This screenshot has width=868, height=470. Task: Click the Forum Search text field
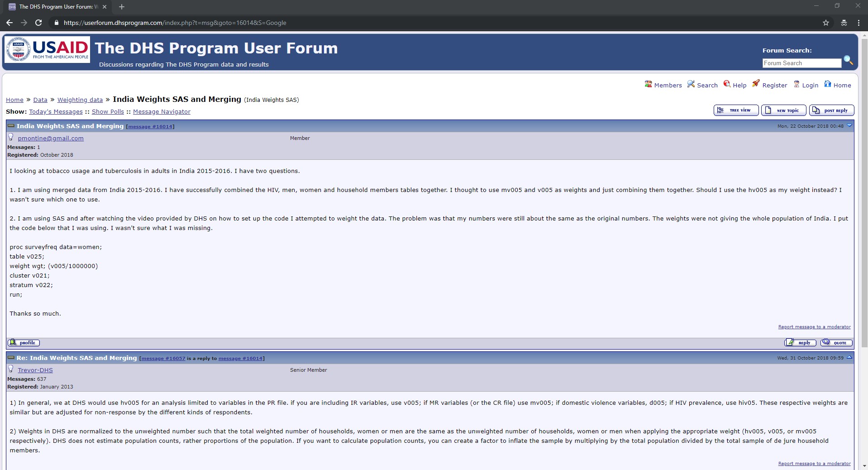[801, 63]
